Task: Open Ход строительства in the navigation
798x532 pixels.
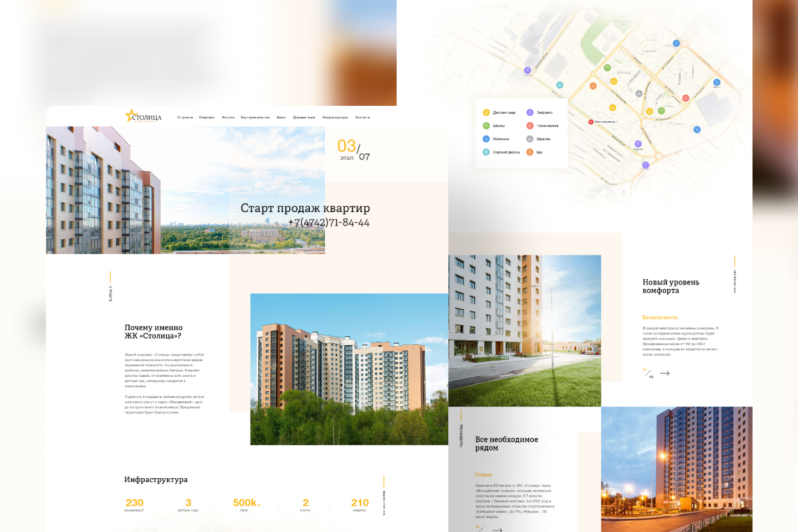Action: (255, 117)
